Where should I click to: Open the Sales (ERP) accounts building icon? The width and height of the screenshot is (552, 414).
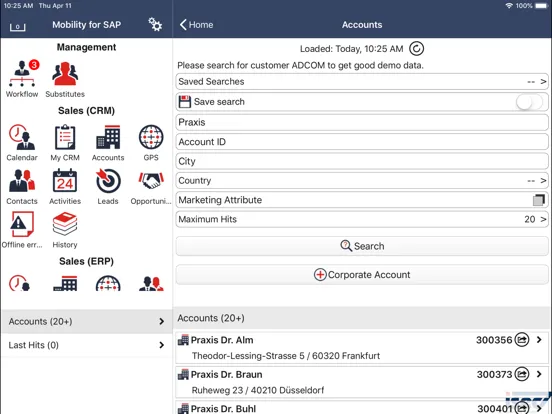click(x=65, y=283)
